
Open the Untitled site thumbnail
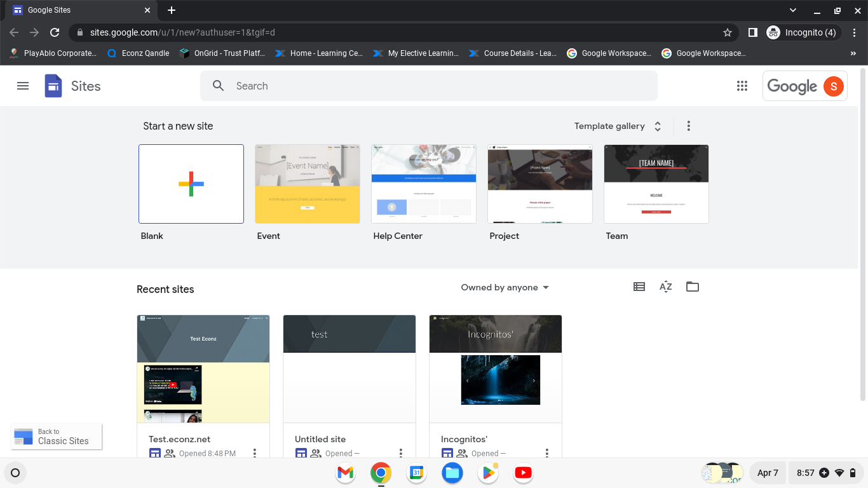349,369
